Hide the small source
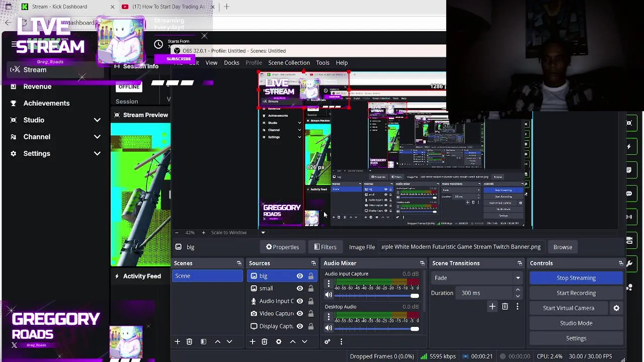The width and height of the screenshot is (644, 362). (x=300, y=289)
